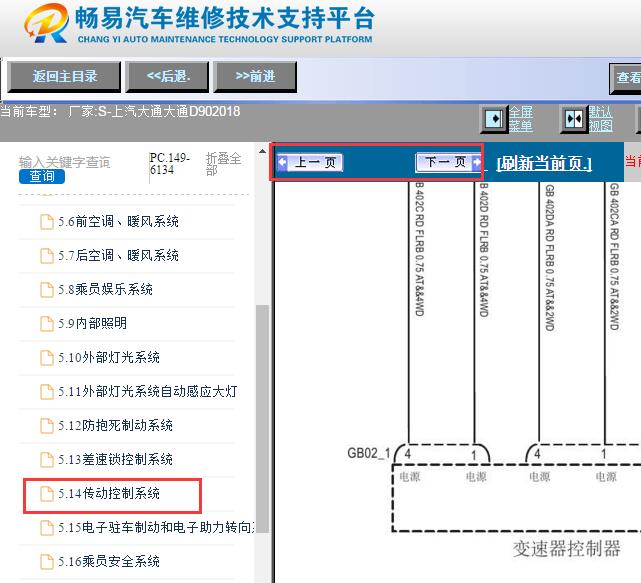The width and height of the screenshot is (641, 583).
Task: Go forward with the >>前进 button
Action: click(x=255, y=76)
